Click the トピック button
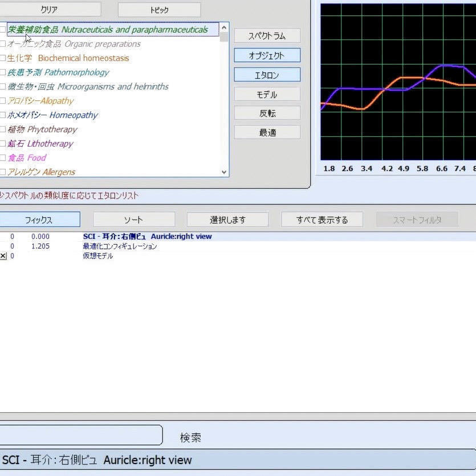Screen dimensions: 476x476 click(159, 10)
